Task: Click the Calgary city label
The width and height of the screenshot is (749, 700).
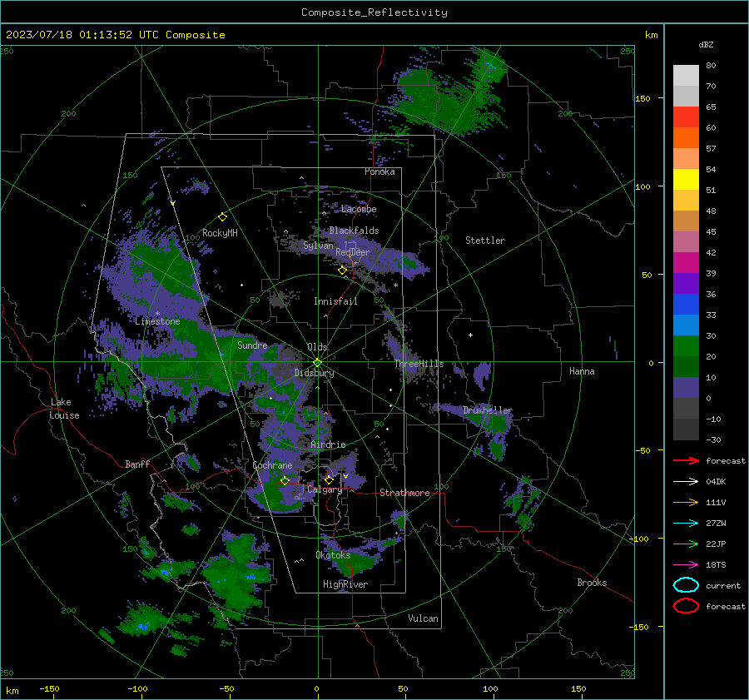Action: 325,489
